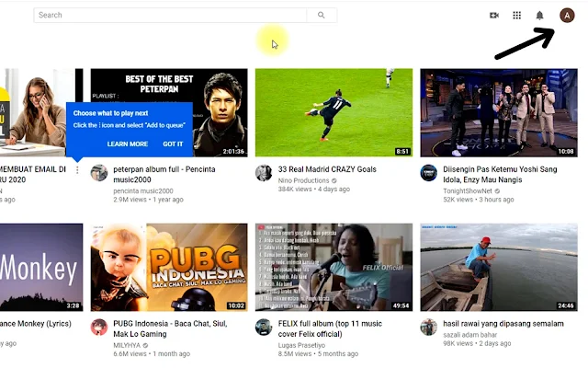Click TonightShowNet channel avatar
Screen dimensions: 588x368
coord(429,173)
